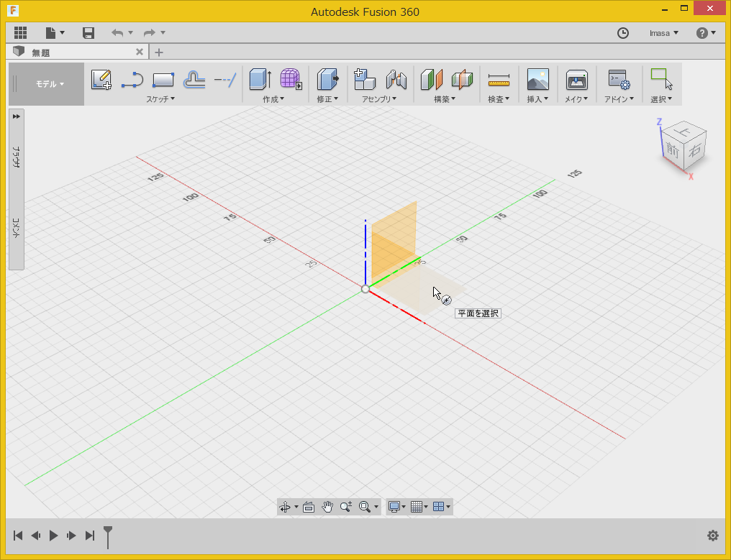Expand the スケッチ menu
The image size is (731, 560).
tap(160, 98)
